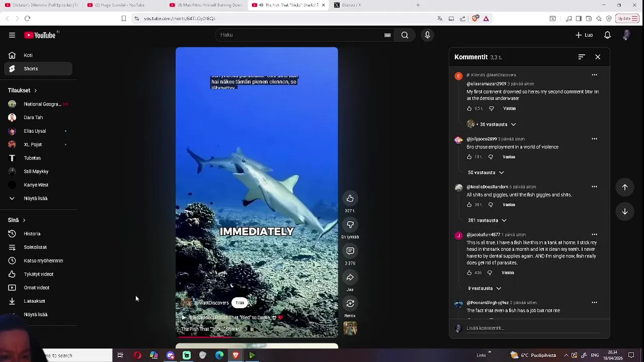The width and height of the screenshot is (644, 362).
Task: Open @MattDiscovers channel link on video
Action: pos(211,303)
